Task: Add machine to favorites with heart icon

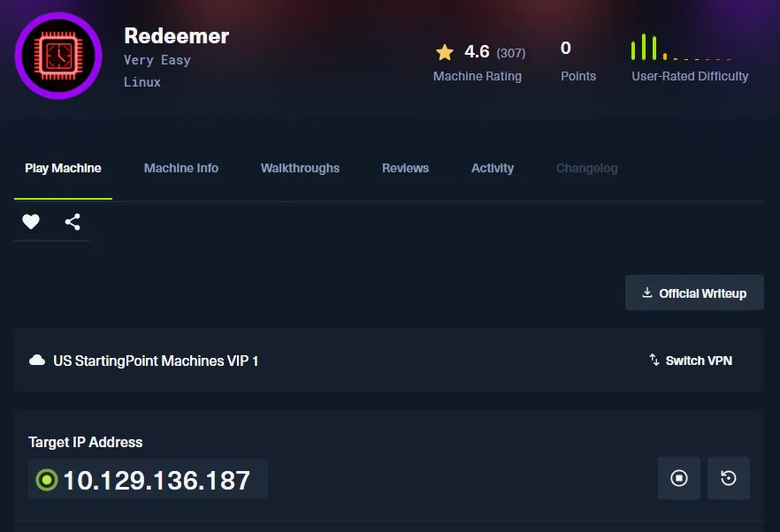Action: pos(31,221)
